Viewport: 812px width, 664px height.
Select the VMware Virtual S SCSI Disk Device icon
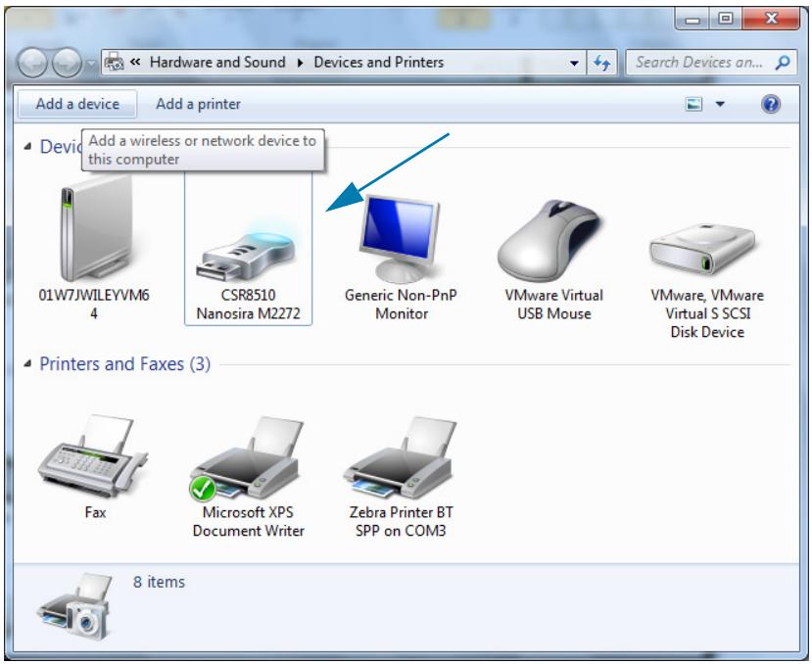click(702, 249)
